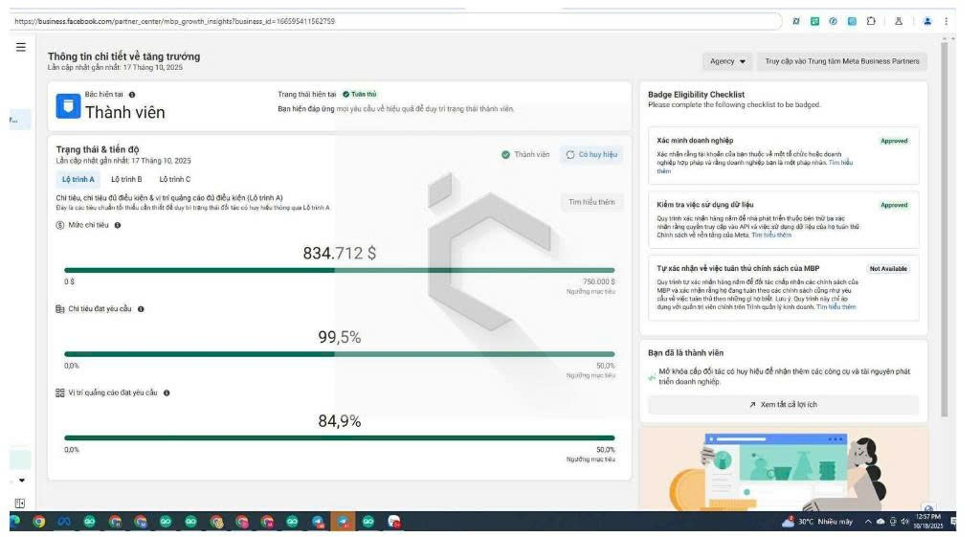Click info icon next to 'Chi tiêu đạt yêu cầu'
980x537 pixels.
[141, 309]
